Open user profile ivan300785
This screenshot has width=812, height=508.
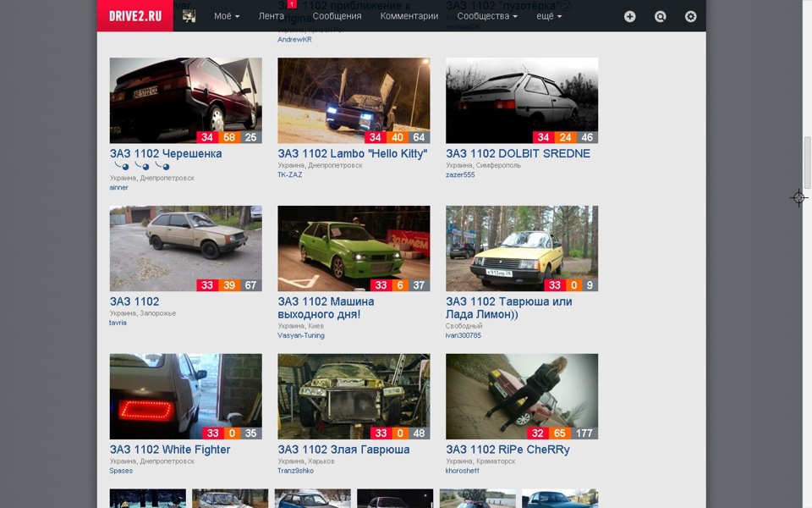point(463,335)
